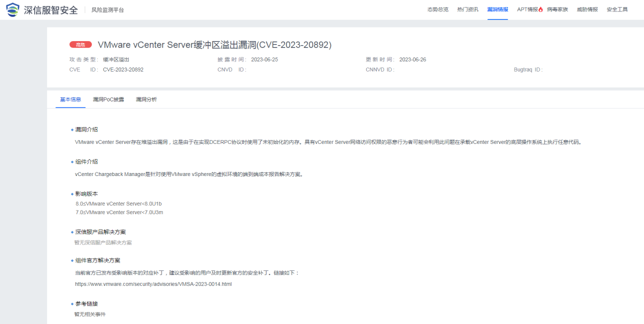Click the 参考链接 section heading
The width and height of the screenshot is (644, 324).
(x=86, y=304)
